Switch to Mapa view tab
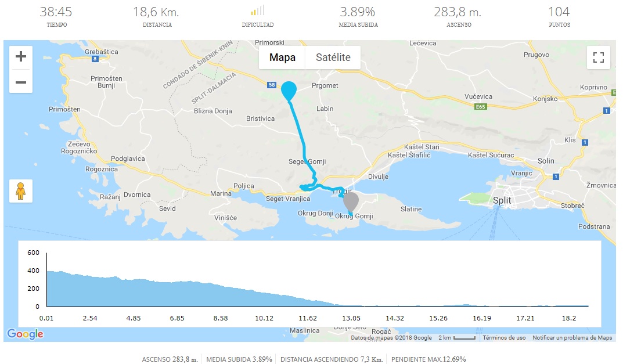This screenshot has height=364, width=623. (x=282, y=57)
